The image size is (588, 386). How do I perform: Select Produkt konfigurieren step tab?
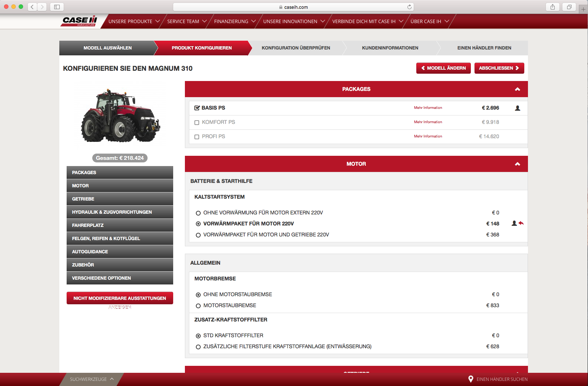[202, 48]
